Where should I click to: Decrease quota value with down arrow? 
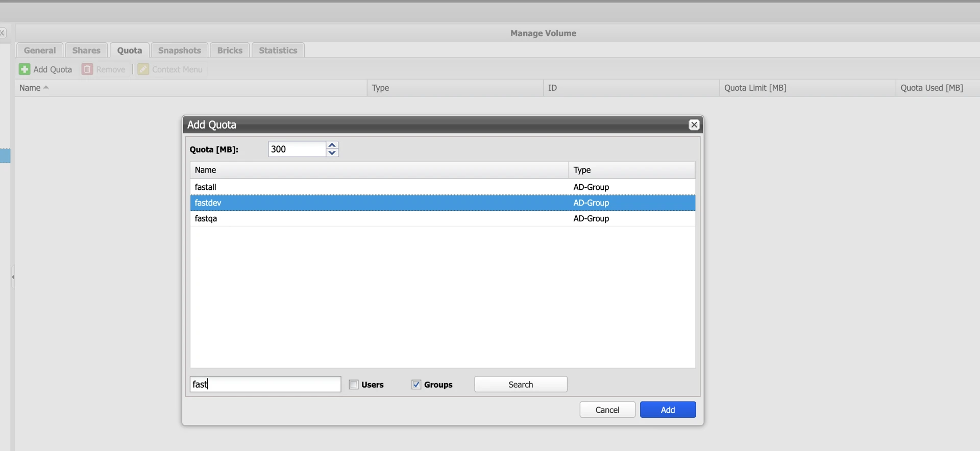tap(332, 153)
